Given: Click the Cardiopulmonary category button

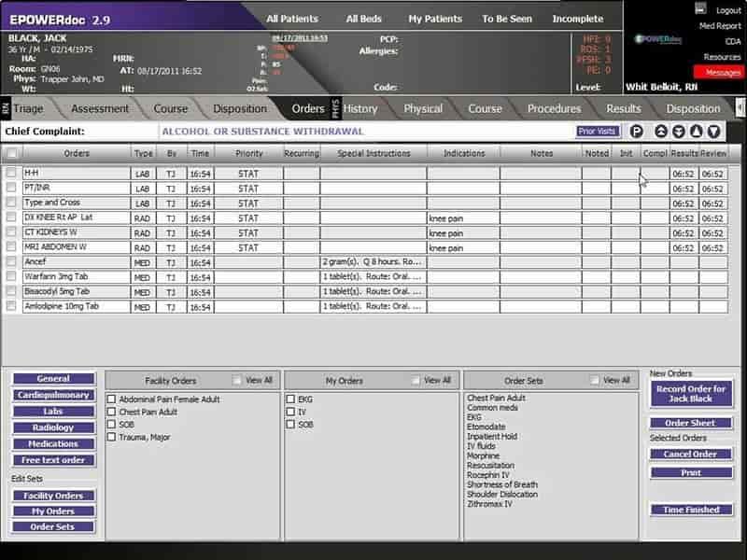Looking at the screenshot, I should click(53, 395).
